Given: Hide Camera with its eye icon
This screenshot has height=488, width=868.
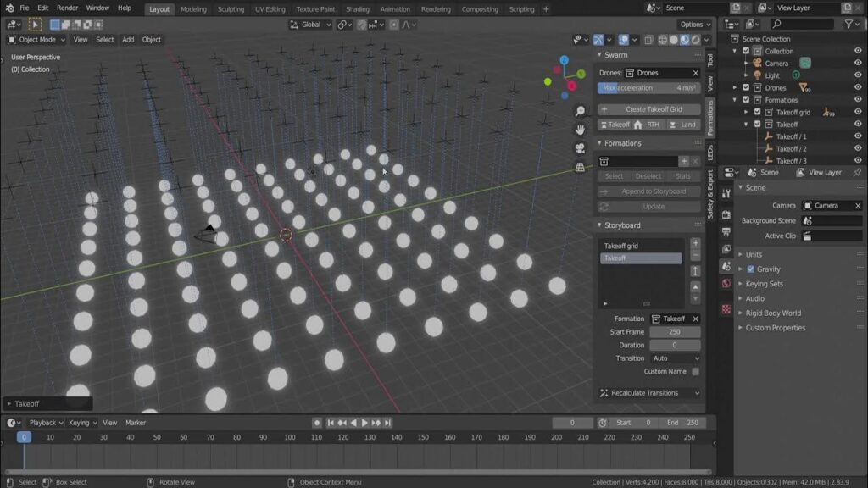Looking at the screenshot, I should tap(858, 63).
